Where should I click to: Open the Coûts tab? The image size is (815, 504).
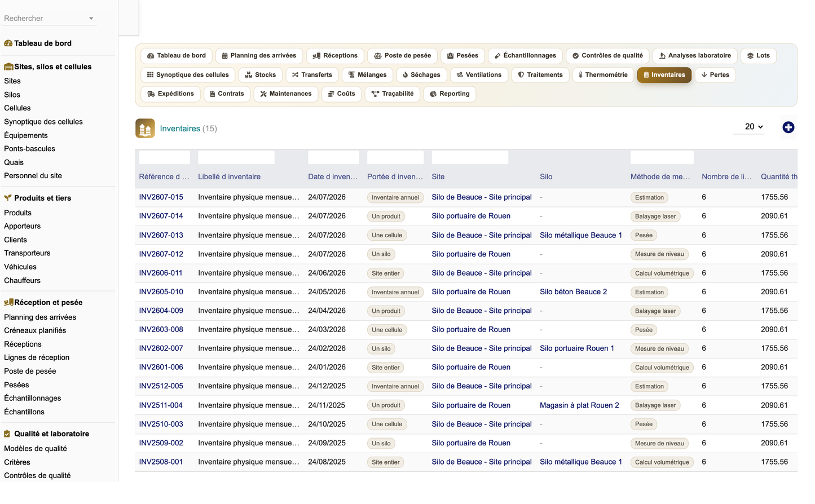pyautogui.click(x=341, y=94)
